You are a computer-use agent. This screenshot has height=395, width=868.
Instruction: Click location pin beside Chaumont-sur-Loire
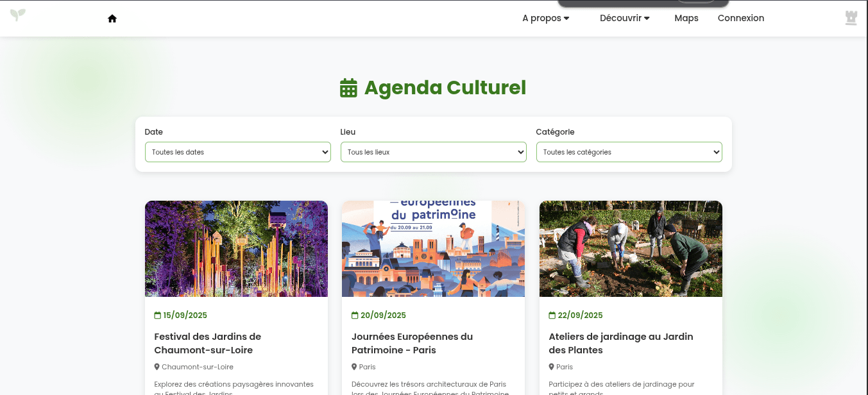(157, 367)
